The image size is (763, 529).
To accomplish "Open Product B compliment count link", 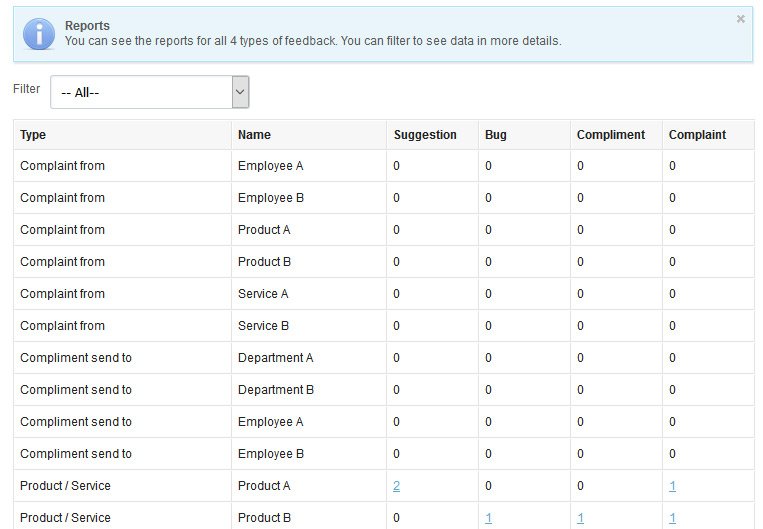I will click(x=580, y=518).
